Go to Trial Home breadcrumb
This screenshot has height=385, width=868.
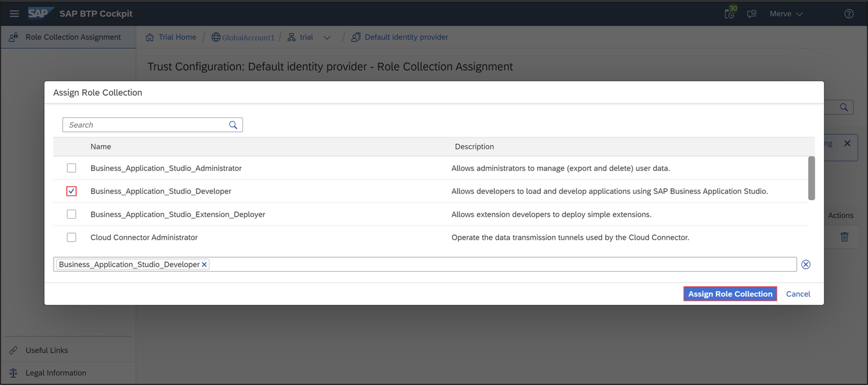pyautogui.click(x=177, y=37)
